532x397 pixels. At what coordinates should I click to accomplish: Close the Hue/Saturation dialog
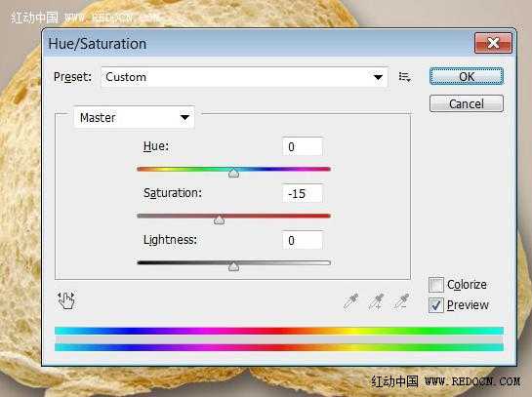click(x=493, y=43)
